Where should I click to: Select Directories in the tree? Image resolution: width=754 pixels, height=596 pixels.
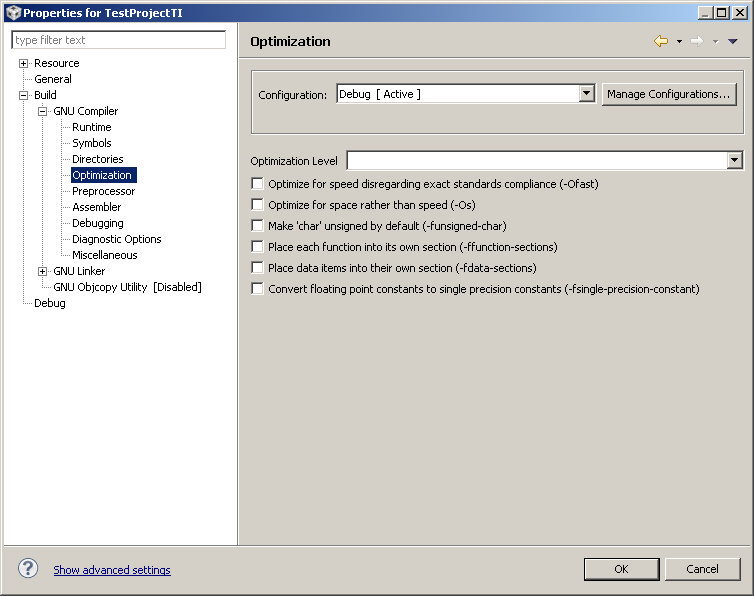click(98, 159)
